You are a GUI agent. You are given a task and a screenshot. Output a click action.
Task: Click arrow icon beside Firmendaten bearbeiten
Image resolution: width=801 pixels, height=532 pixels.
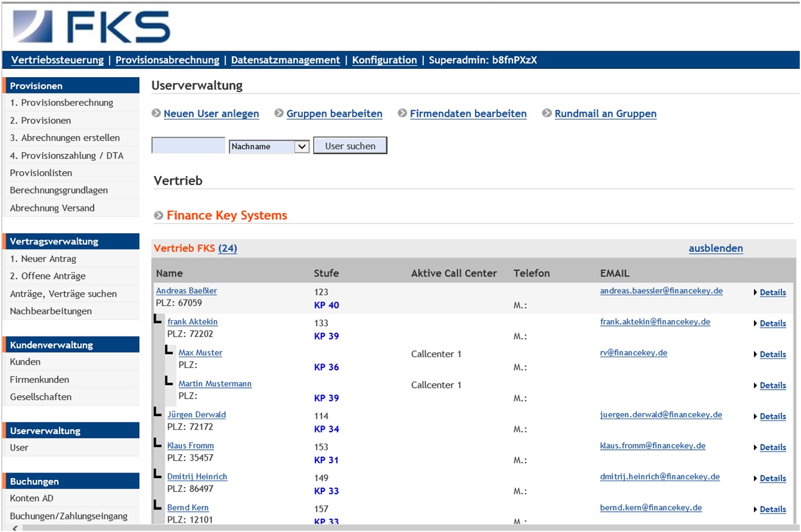click(402, 113)
